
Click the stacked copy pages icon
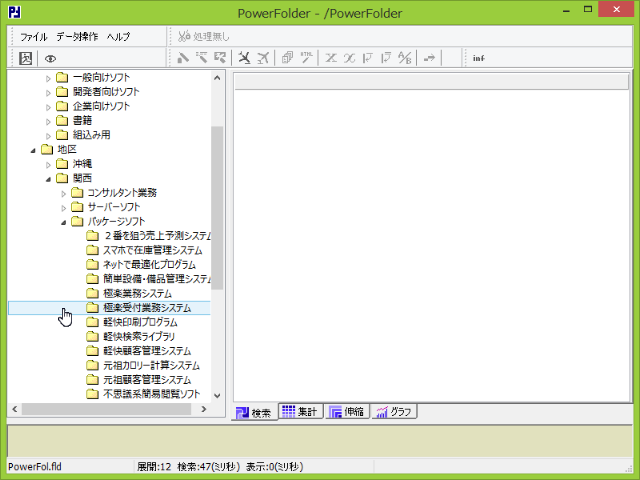tap(287, 58)
